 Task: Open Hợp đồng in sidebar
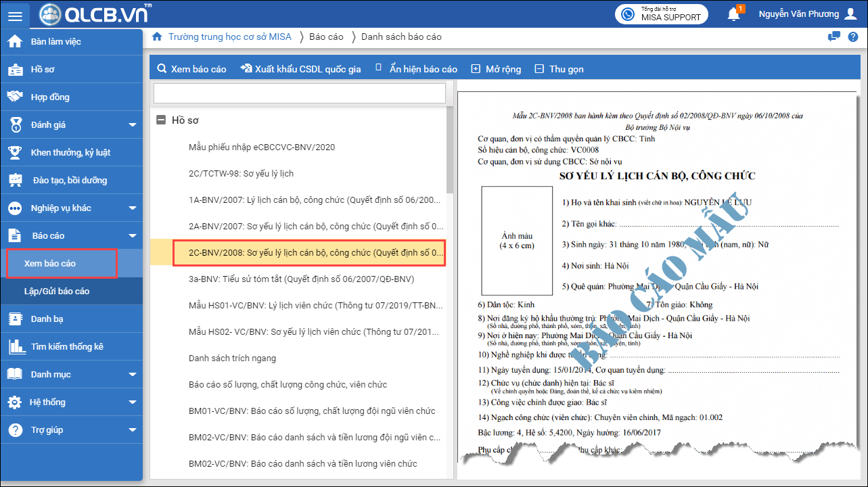(50, 97)
